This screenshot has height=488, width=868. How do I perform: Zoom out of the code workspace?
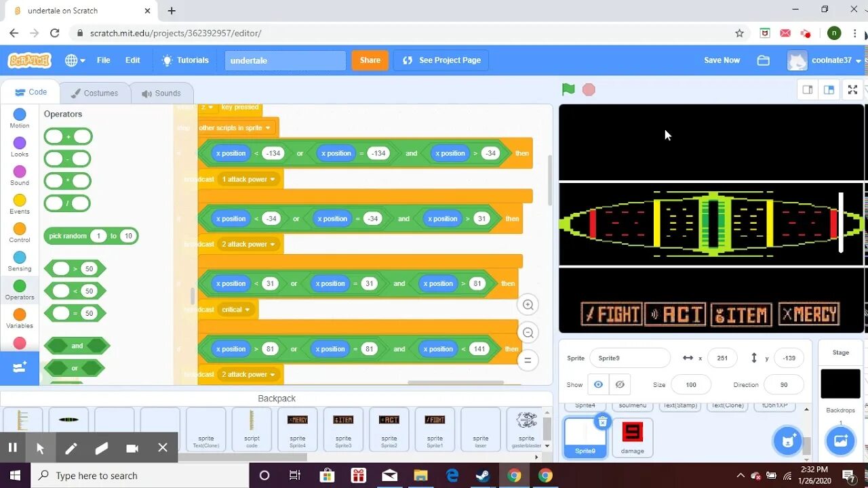[x=528, y=333]
